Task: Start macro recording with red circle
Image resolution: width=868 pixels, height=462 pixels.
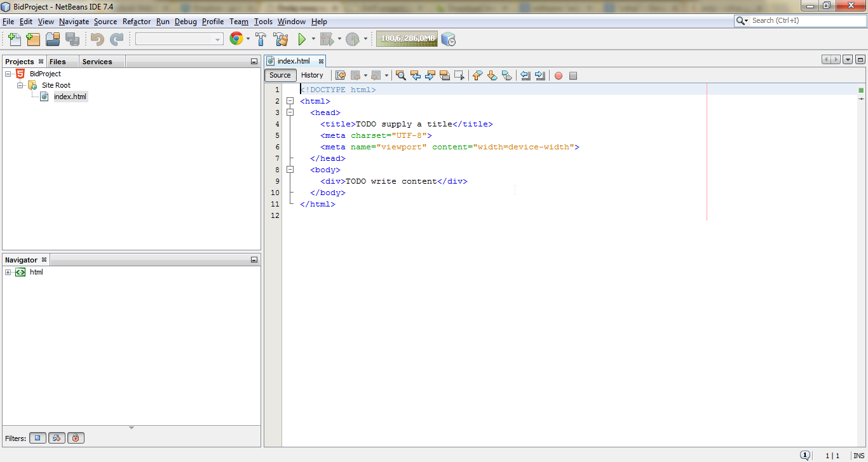Action: coord(559,76)
